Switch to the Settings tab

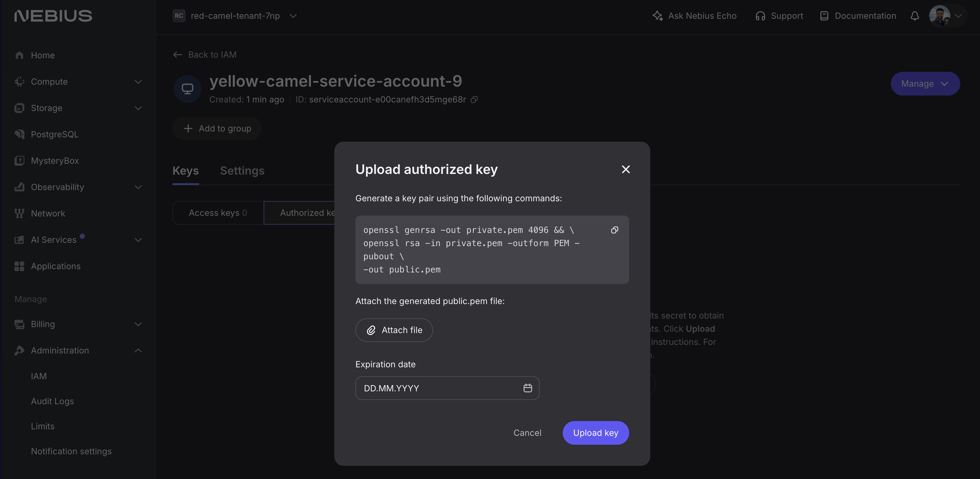(242, 171)
